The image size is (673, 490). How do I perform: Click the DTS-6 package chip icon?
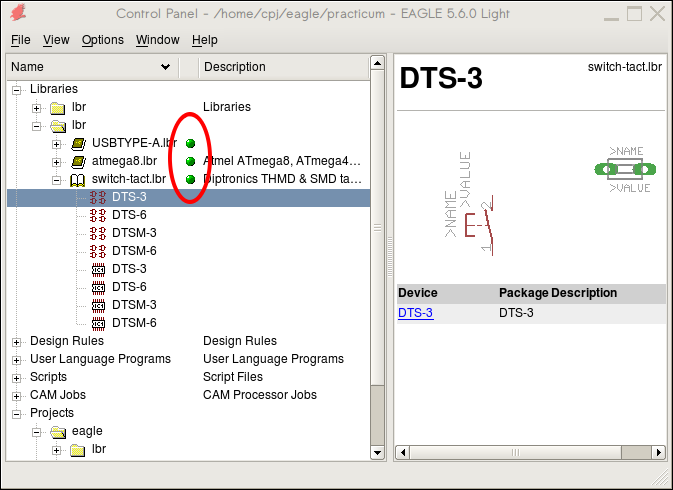pyautogui.click(x=98, y=287)
